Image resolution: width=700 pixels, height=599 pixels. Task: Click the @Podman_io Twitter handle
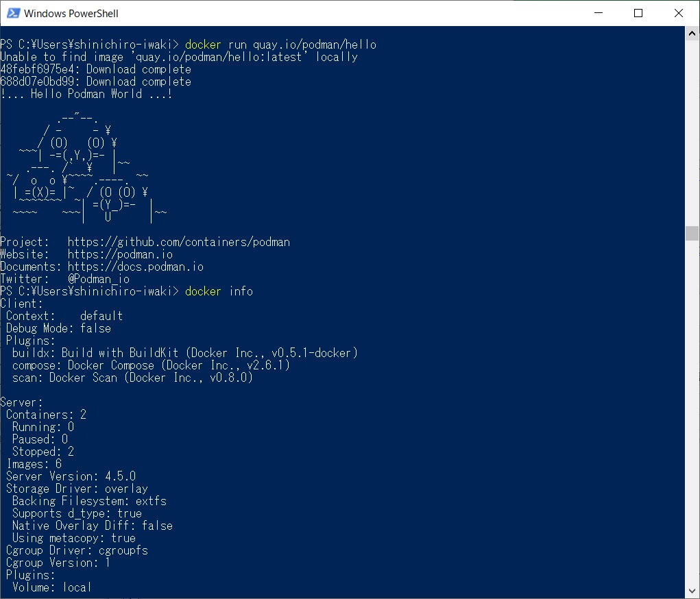(98, 279)
